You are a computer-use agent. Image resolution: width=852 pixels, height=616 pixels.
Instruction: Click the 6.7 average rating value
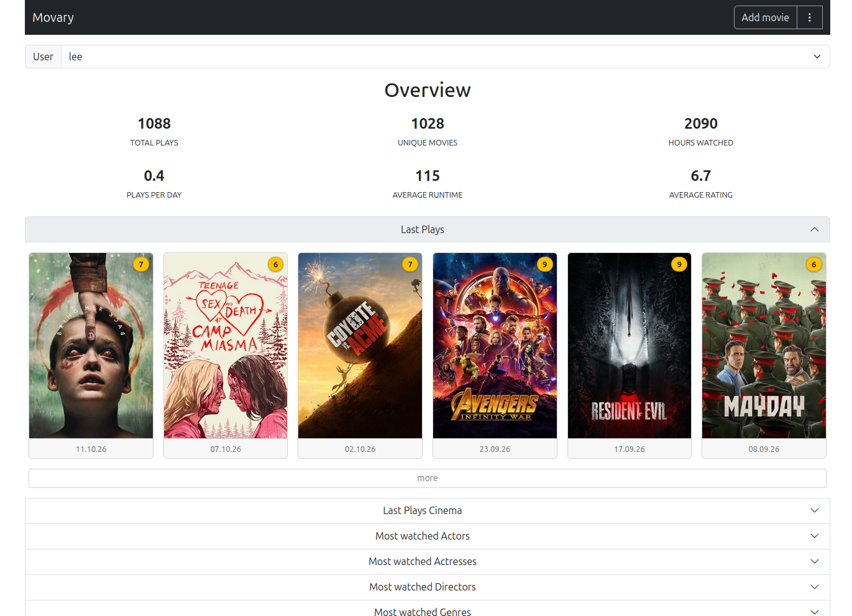tap(701, 176)
